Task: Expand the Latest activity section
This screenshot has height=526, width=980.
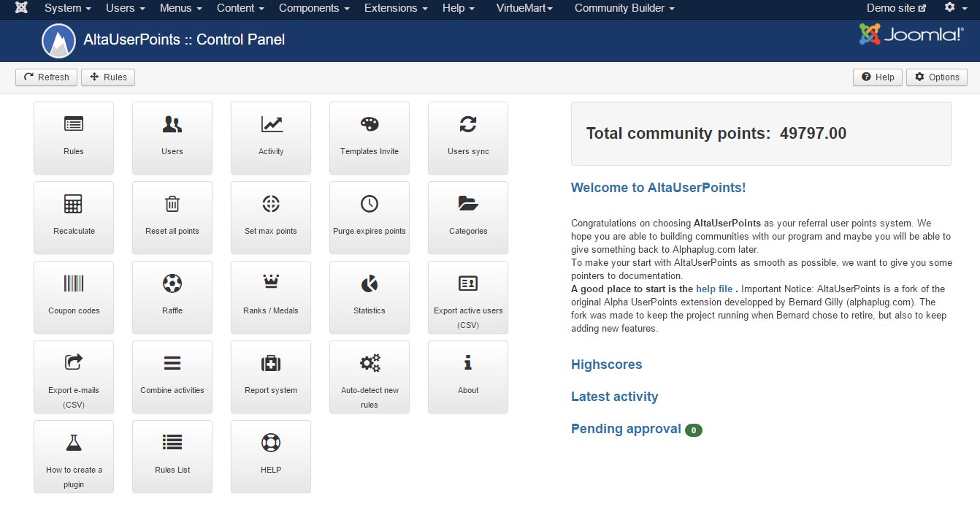Action: (x=615, y=397)
